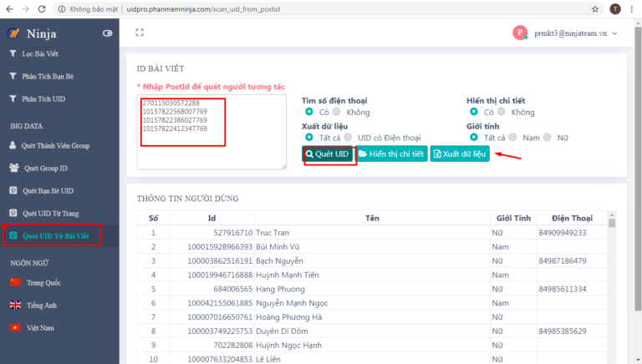Select Tất cả under Xuất dữ liệu
Image resolution: width=642 pixels, height=364 pixels.
coord(309,137)
